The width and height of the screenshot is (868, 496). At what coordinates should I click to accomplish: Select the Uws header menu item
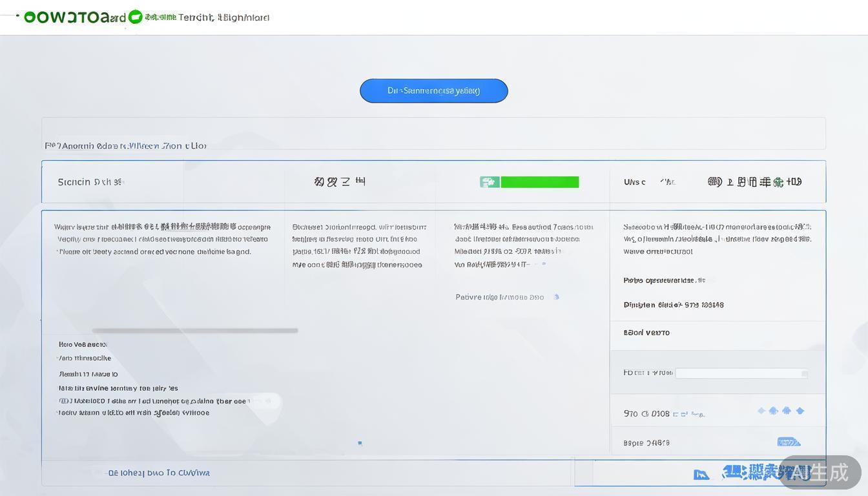pos(635,181)
